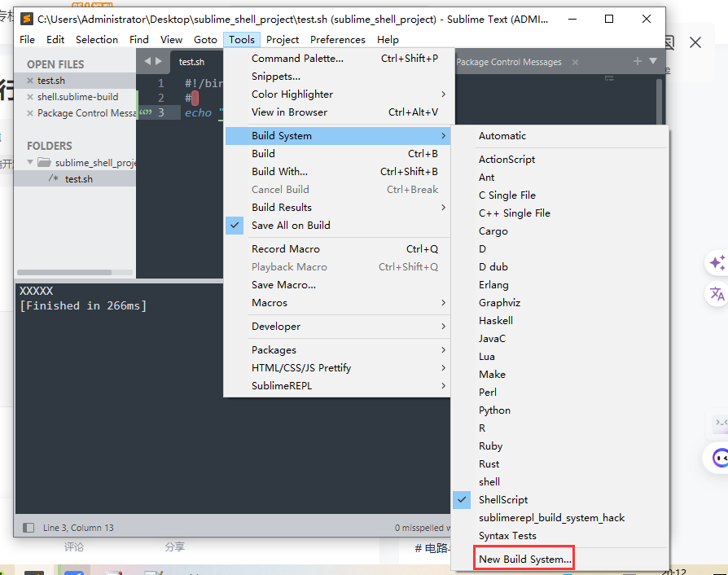728x575 pixels.
Task: Select the Haskell build system
Action: tap(560, 321)
